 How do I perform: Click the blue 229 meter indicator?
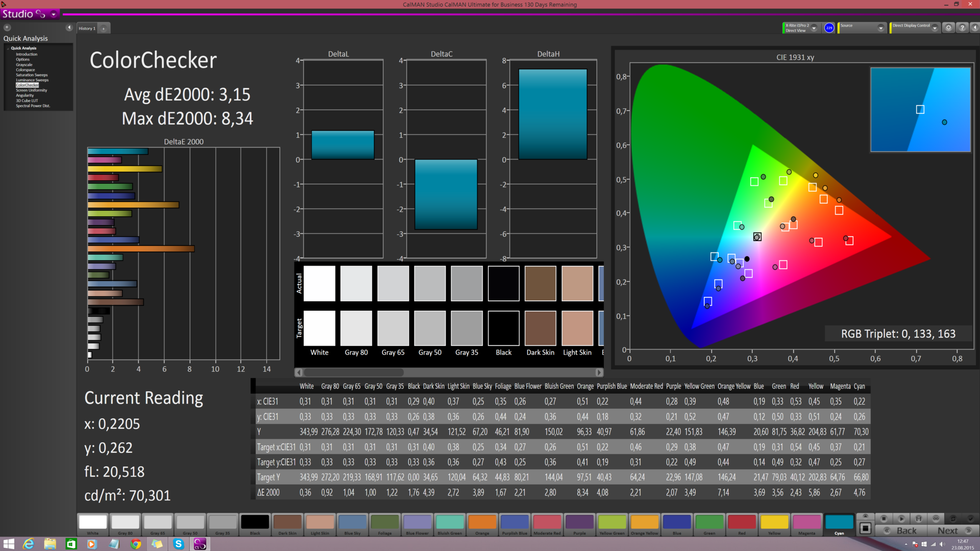point(829,28)
